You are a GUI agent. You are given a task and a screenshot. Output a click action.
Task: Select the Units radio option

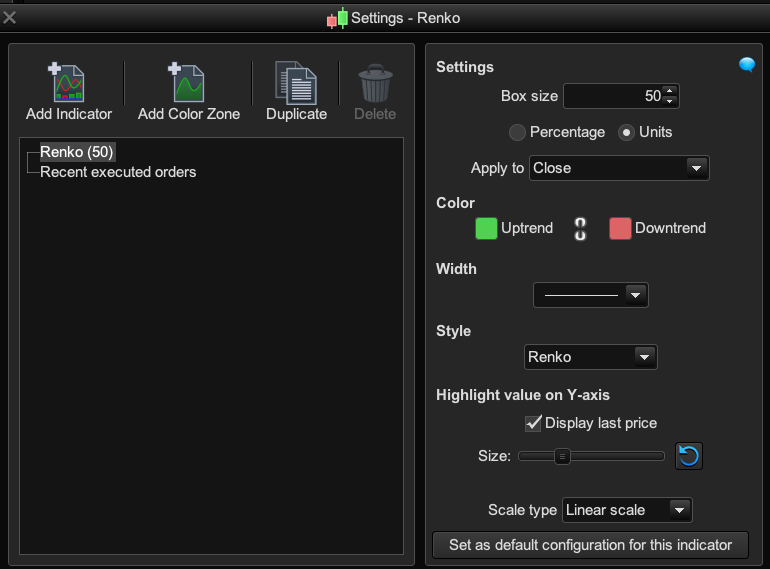tap(627, 132)
